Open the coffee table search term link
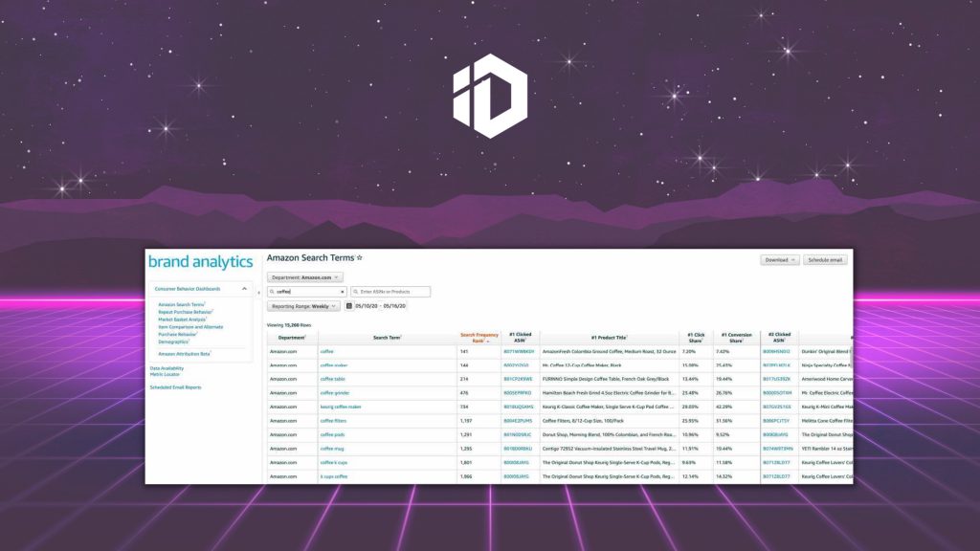 (x=332, y=379)
